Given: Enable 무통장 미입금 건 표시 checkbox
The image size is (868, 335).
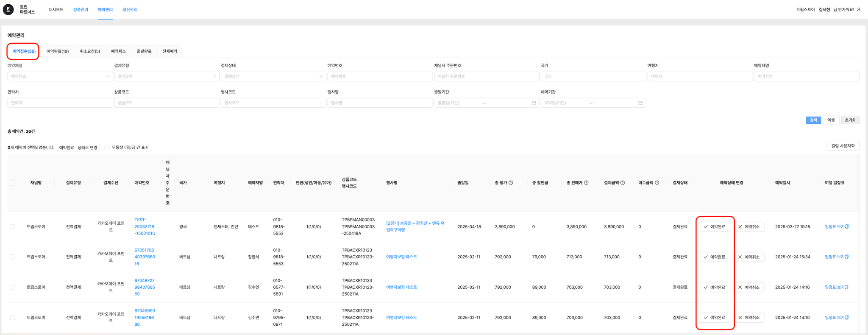Looking at the screenshot, I should click(107, 148).
